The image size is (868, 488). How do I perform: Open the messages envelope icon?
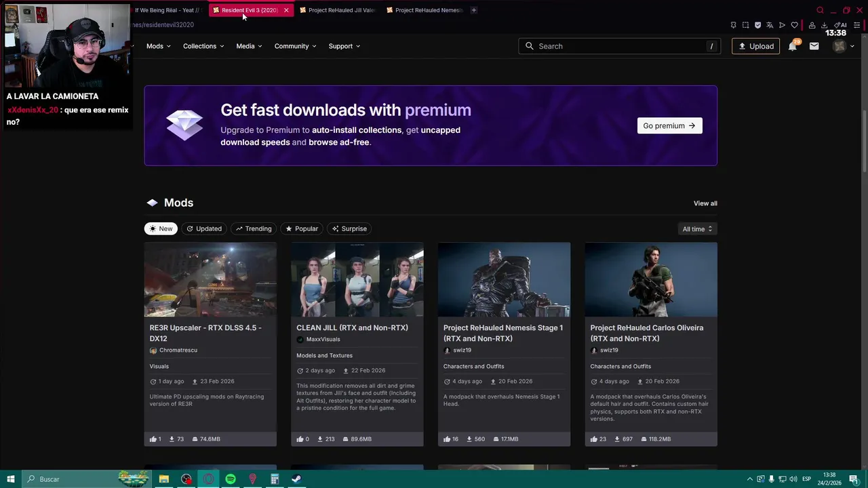coord(814,46)
